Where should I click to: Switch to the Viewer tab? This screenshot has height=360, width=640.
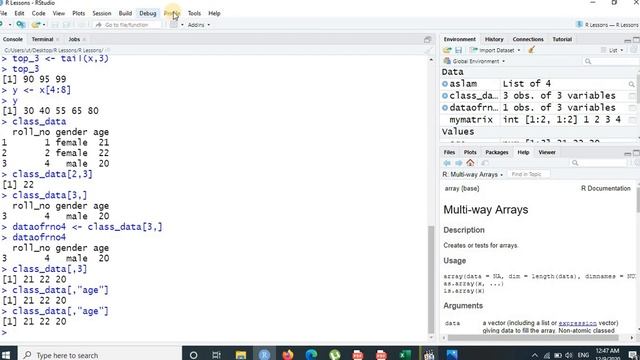(547, 152)
